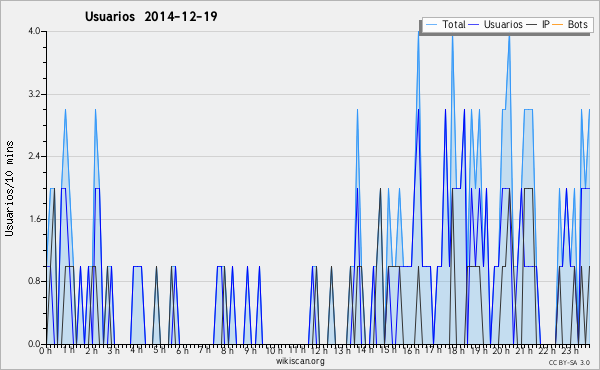Click the 22 h x-axis label
Image resolution: width=600 pixels, height=370 pixels.
coord(547,350)
